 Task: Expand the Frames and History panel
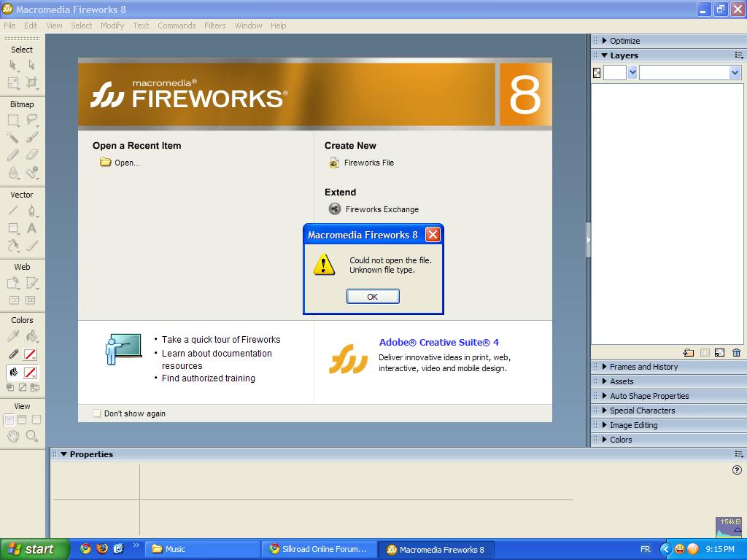tap(605, 367)
